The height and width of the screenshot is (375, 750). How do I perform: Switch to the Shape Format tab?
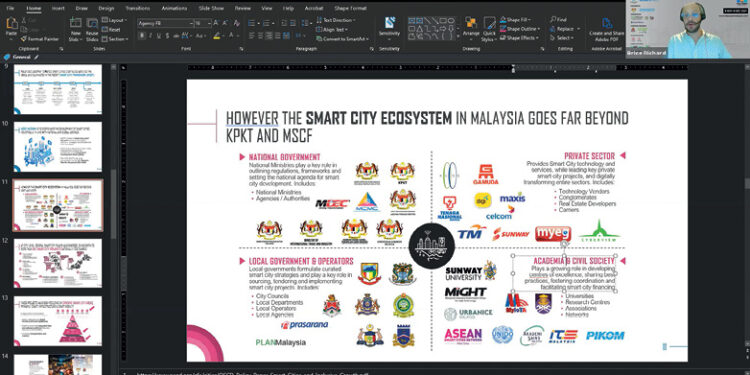(x=351, y=8)
